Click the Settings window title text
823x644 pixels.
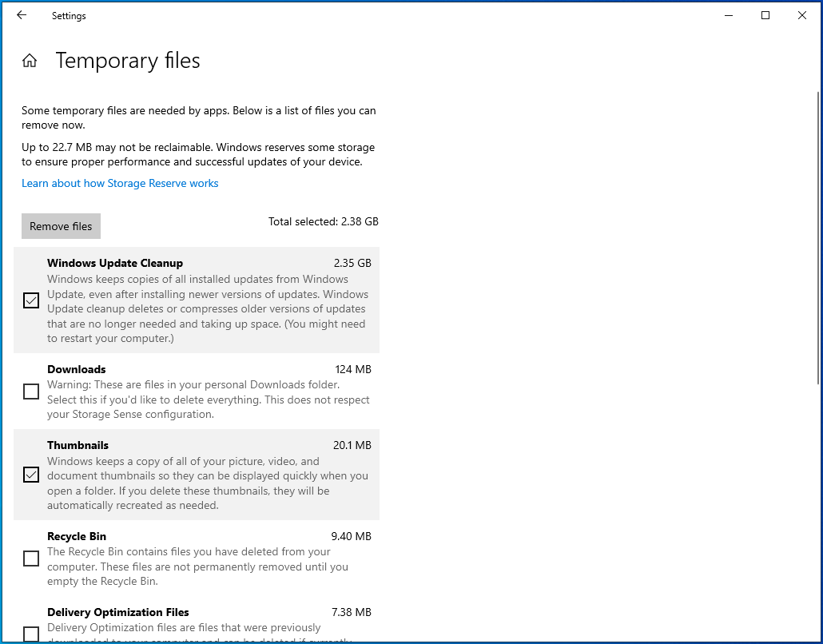[69, 16]
